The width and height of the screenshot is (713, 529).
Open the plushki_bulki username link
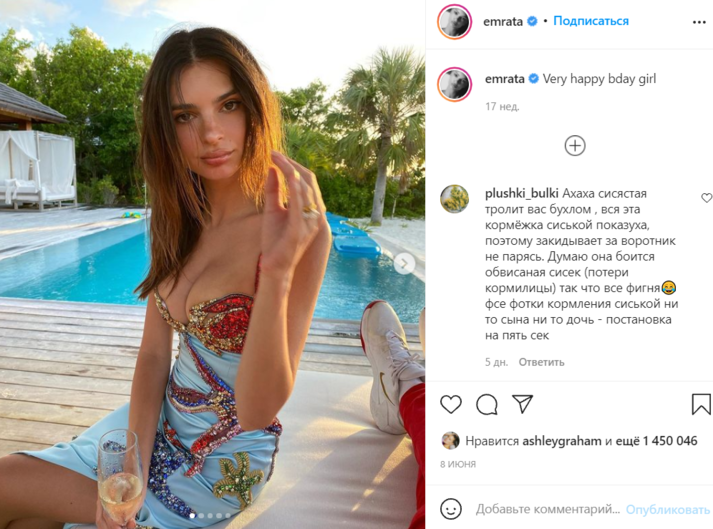pos(521,193)
